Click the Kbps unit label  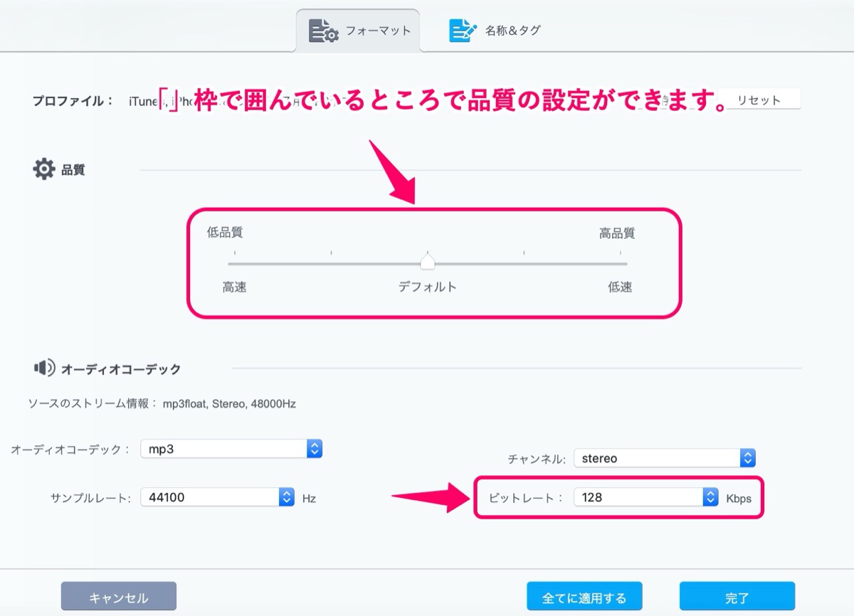(x=739, y=498)
